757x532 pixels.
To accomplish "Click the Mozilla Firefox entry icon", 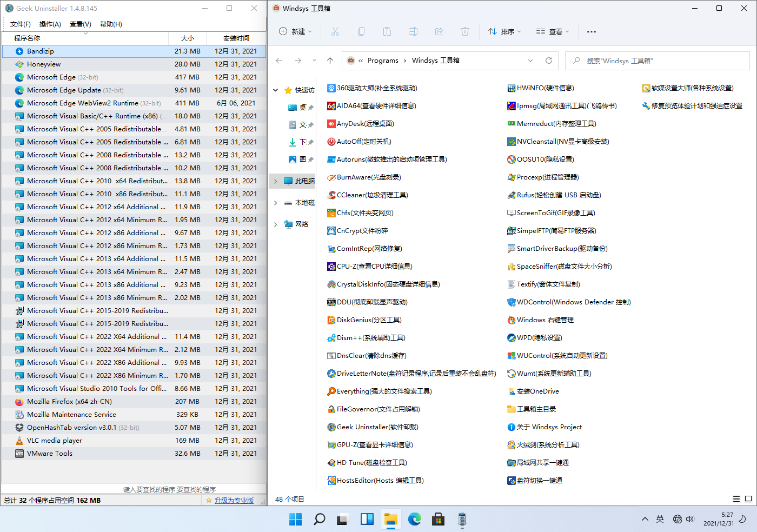I will point(19,402).
